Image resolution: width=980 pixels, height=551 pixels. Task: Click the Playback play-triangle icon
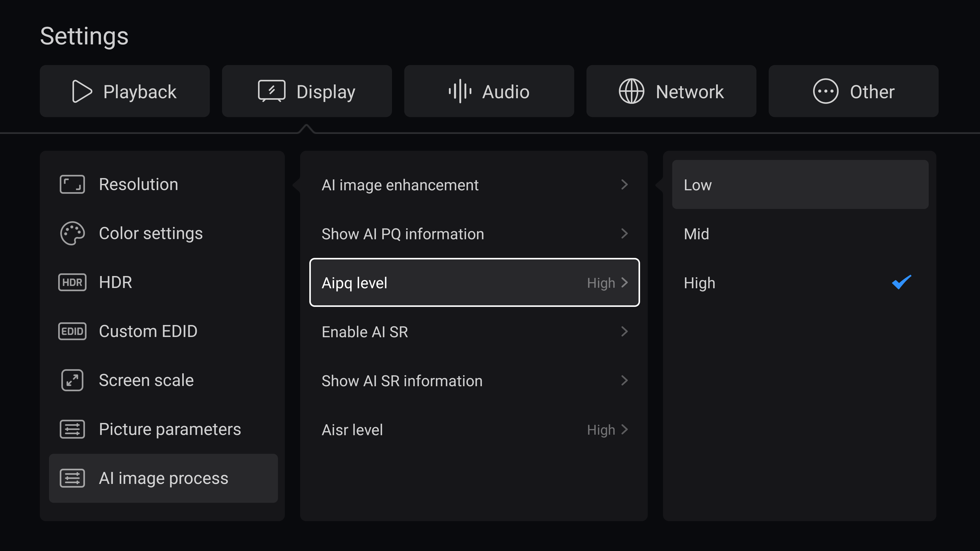[x=82, y=91]
